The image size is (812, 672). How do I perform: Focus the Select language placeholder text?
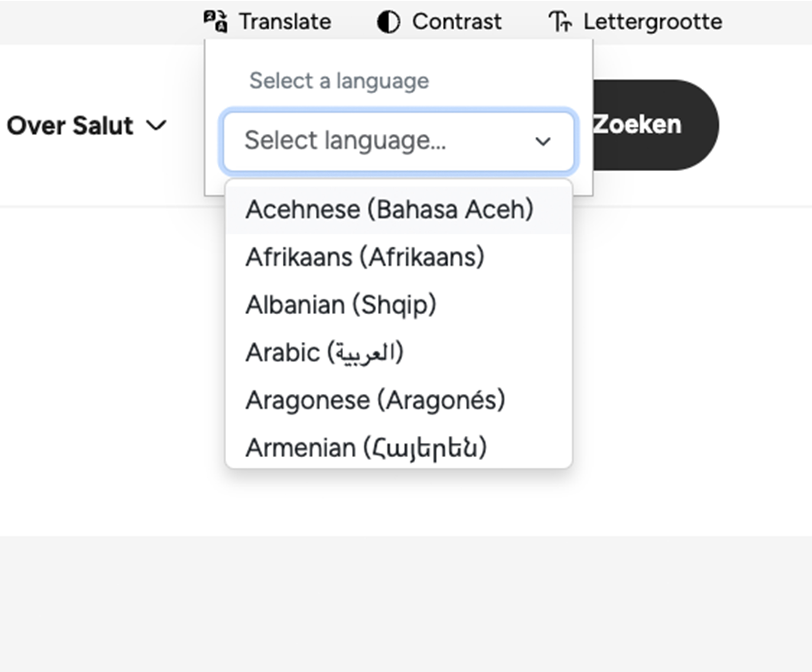(345, 141)
